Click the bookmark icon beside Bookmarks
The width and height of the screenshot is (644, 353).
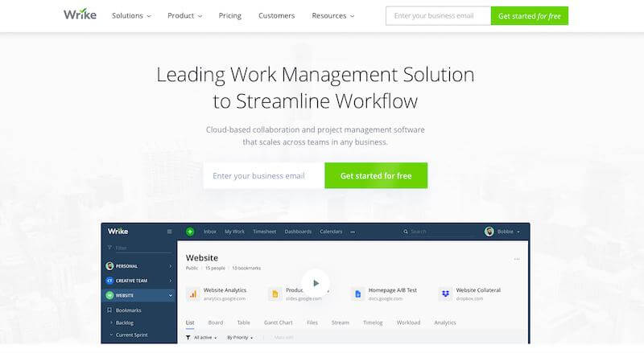click(x=109, y=310)
